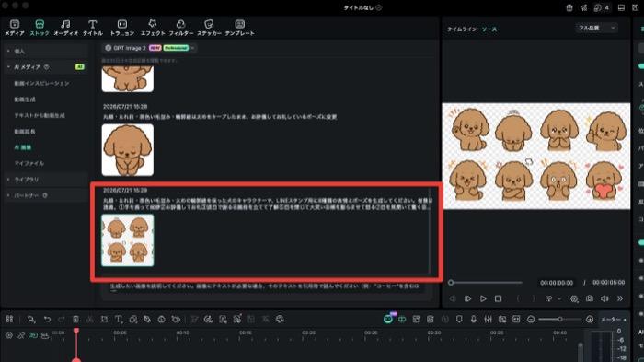Toggle the timeline link icon
Image resolution: width=644 pixels, height=362 pixels.
(21, 335)
